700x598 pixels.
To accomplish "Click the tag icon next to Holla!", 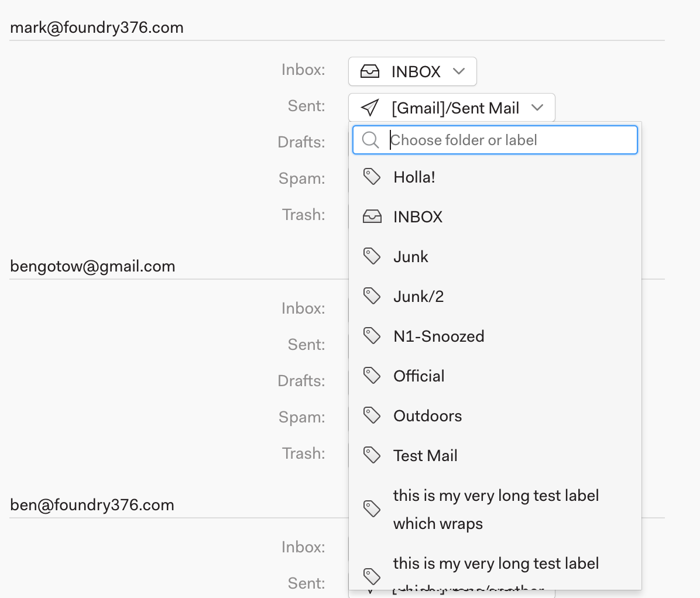I will (x=372, y=176).
